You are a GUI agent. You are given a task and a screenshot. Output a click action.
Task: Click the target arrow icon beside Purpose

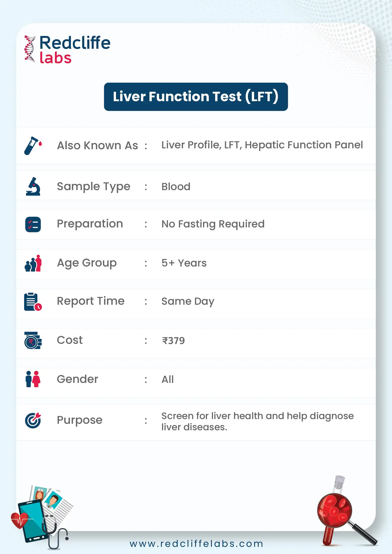(x=33, y=420)
